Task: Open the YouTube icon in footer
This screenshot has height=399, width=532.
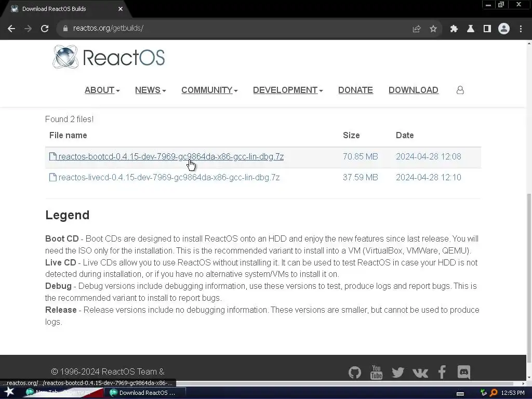Action: tap(376, 372)
